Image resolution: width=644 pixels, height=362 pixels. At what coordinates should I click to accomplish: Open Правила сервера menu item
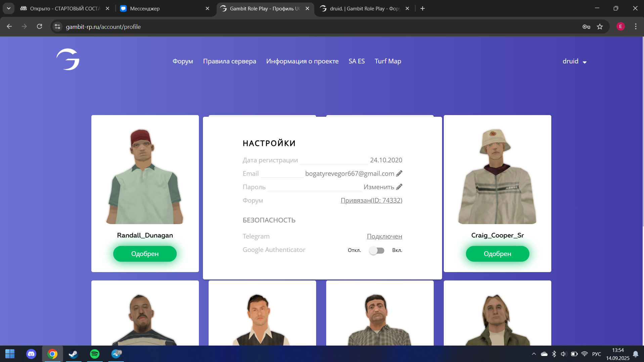(229, 61)
